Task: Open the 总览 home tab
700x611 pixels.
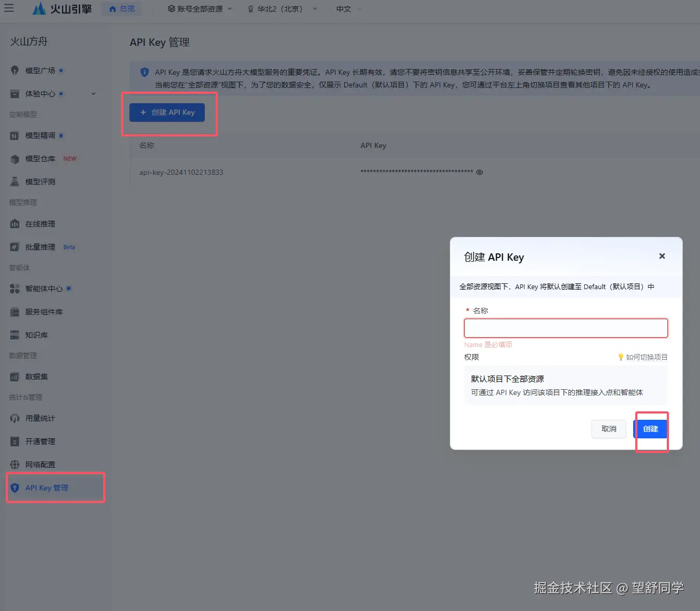Action: [122, 8]
